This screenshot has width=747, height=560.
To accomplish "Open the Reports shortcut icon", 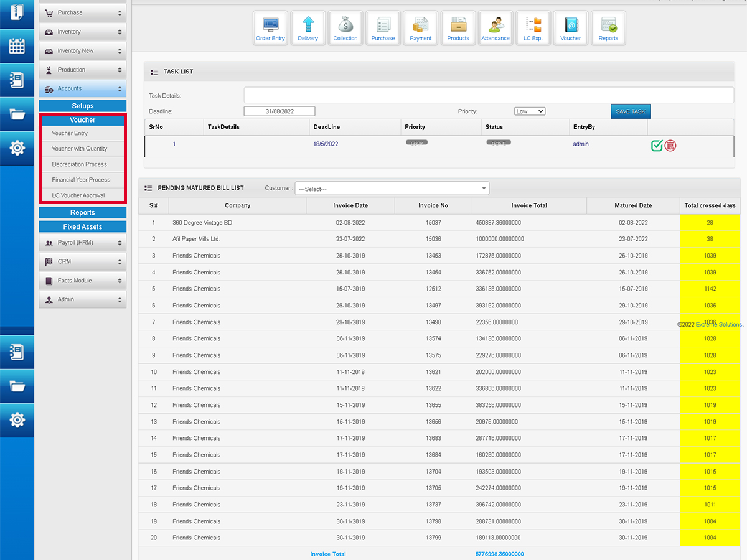I will click(608, 28).
